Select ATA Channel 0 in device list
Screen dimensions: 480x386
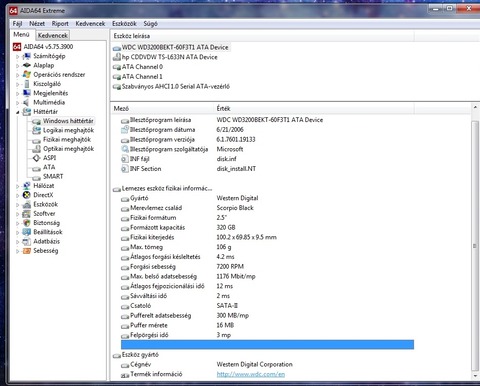click(142, 67)
